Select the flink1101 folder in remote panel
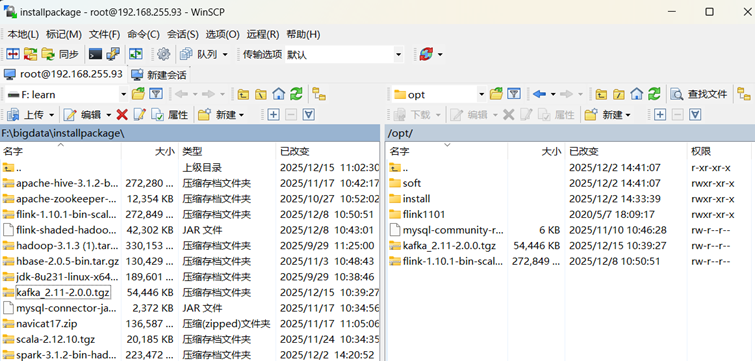This screenshot has width=755, height=361. (424, 214)
